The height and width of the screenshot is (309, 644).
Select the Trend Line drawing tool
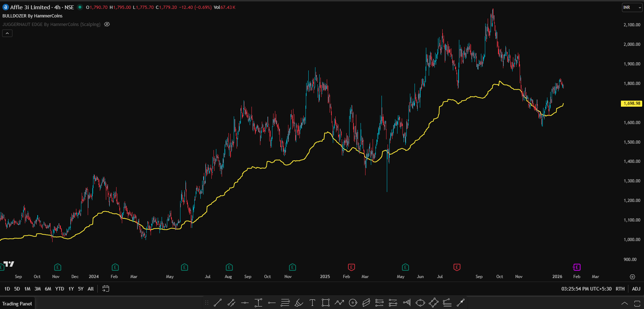pyautogui.click(x=218, y=303)
